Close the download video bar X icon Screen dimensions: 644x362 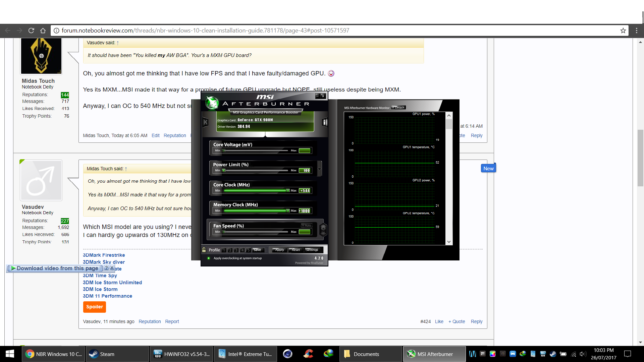pos(112,268)
